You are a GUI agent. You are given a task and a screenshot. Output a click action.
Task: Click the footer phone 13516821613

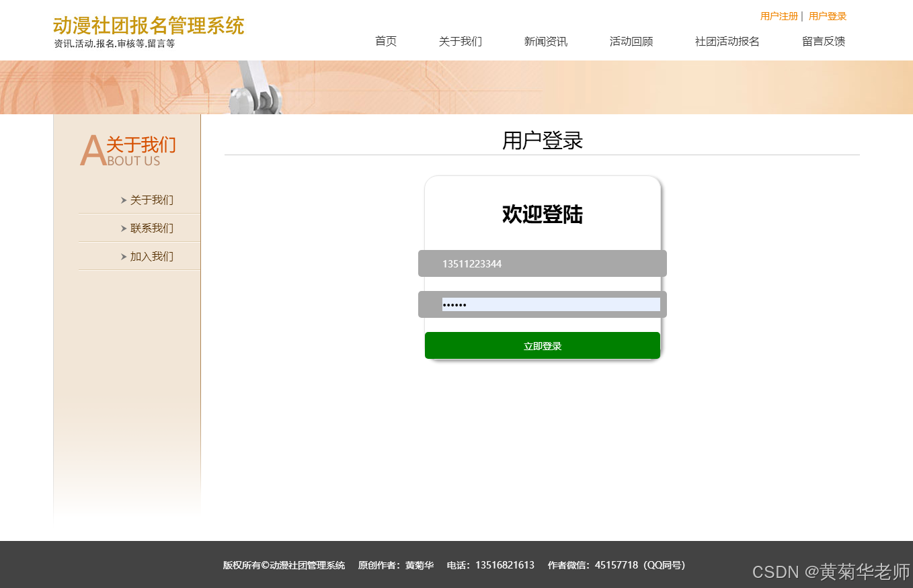click(505, 565)
